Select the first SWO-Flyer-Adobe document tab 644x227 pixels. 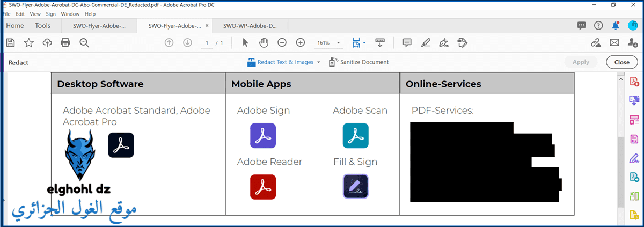[x=99, y=25]
